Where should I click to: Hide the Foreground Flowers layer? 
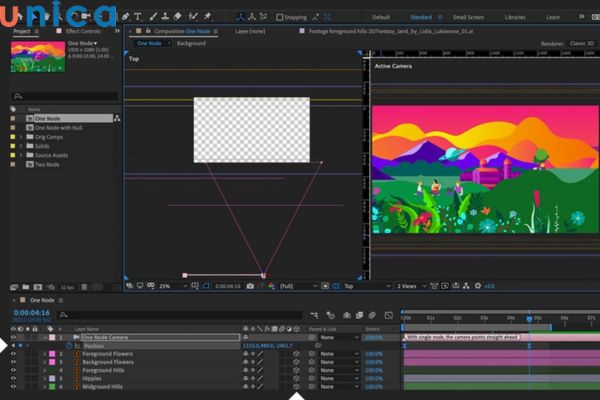pyautogui.click(x=13, y=354)
